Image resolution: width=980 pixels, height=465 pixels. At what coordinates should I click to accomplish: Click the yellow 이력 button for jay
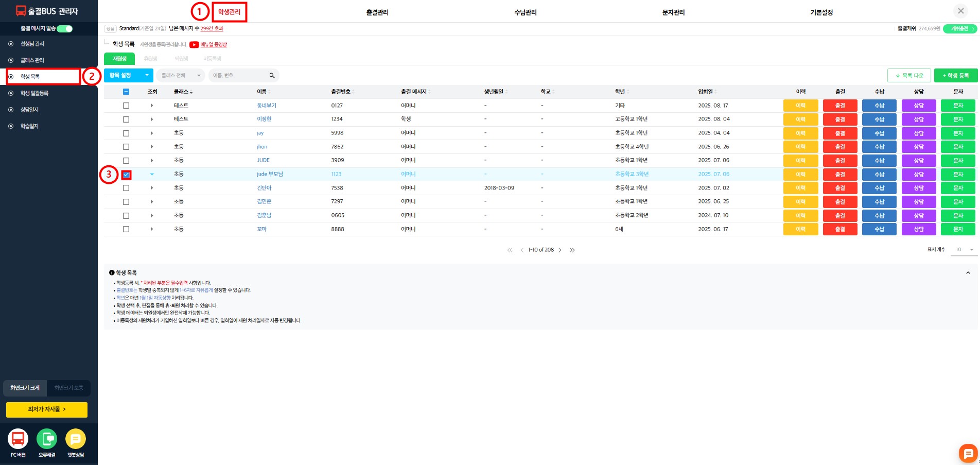800,133
